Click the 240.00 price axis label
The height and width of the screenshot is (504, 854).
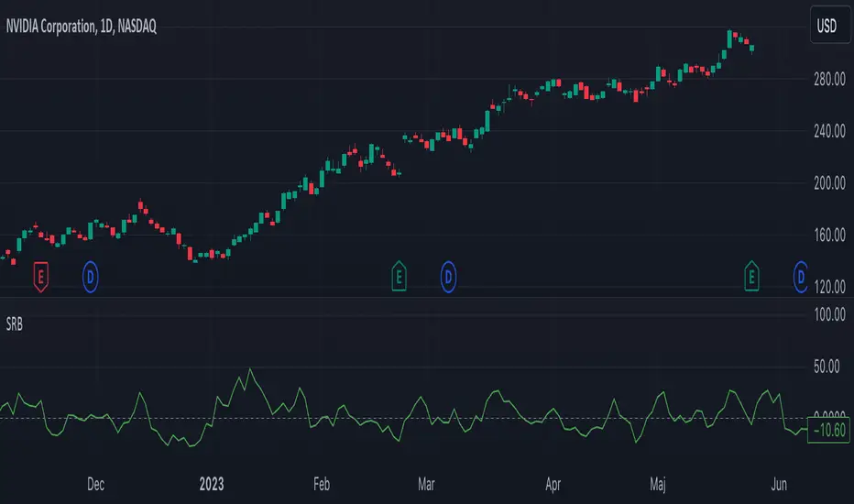(x=829, y=131)
